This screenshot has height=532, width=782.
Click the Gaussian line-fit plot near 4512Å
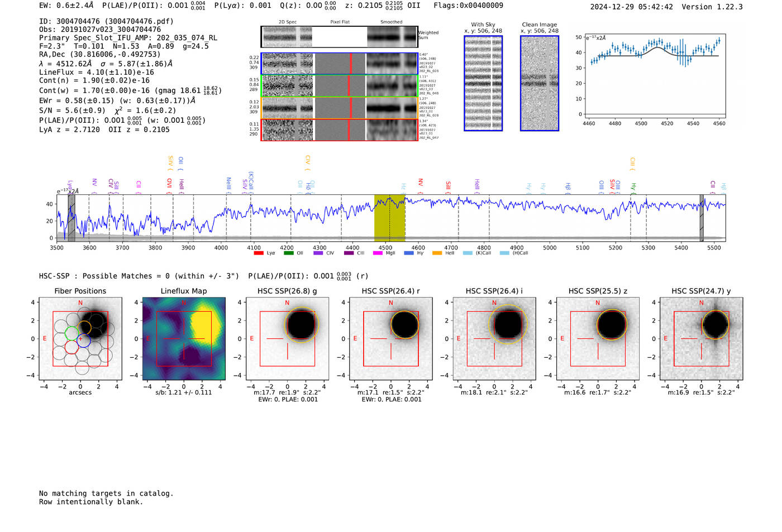pyautogui.click(x=655, y=75)
